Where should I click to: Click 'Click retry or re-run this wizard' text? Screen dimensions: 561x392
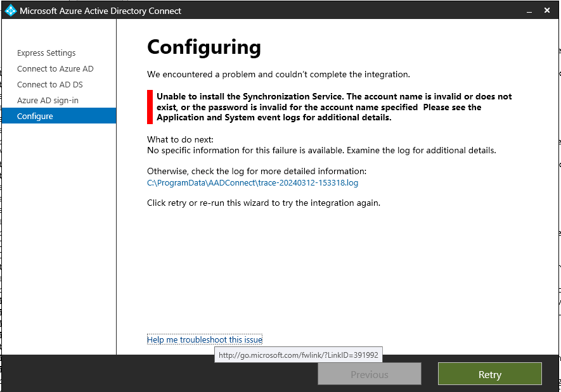(264, 203)
